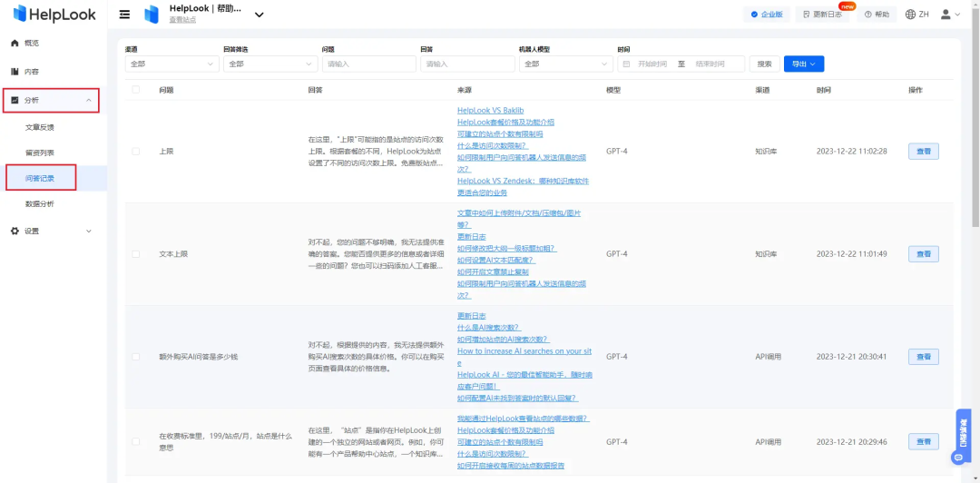Click the gear icon next to 设置
Image resolution: width=980 pixels, height=483 pixels.
[15, 231]
